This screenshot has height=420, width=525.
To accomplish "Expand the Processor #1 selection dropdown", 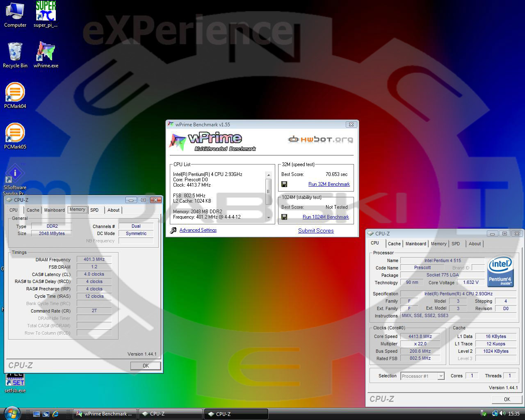I will (441, 376).
